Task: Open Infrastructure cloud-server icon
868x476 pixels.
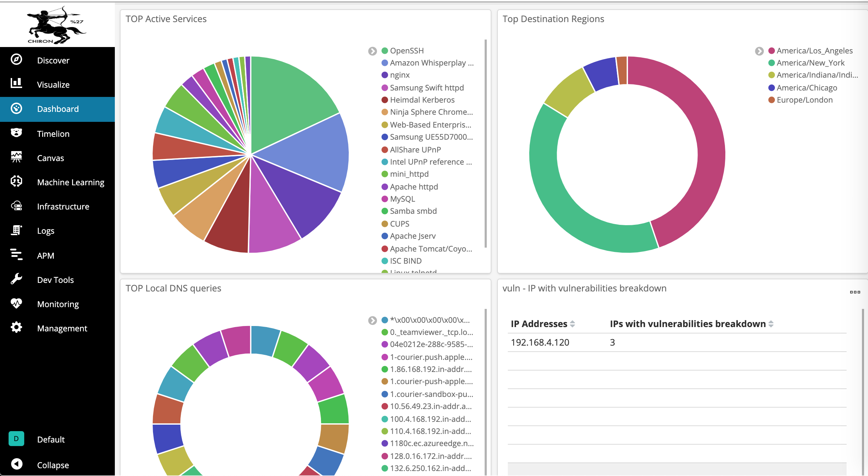Action: click(x=16, y=206)
